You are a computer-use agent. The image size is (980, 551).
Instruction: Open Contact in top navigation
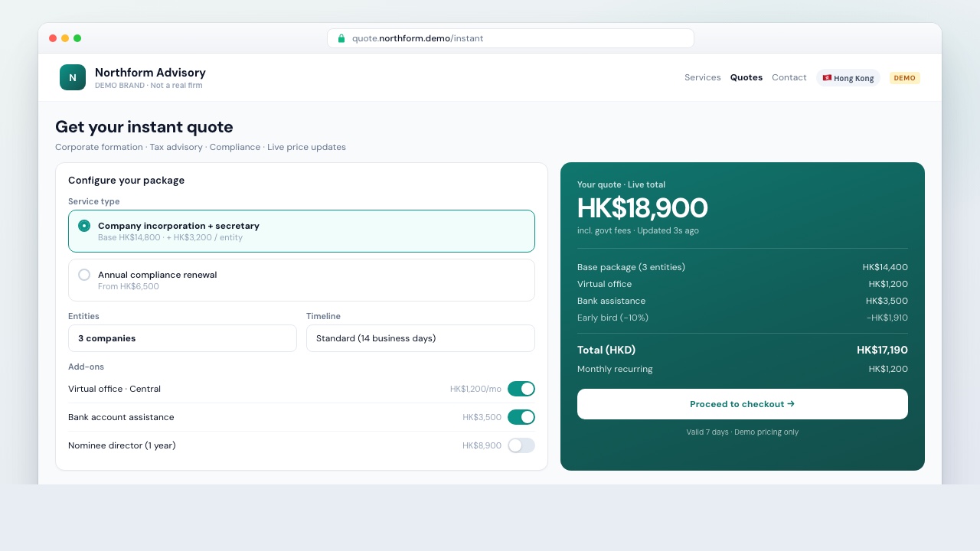(x=789, y=77)
